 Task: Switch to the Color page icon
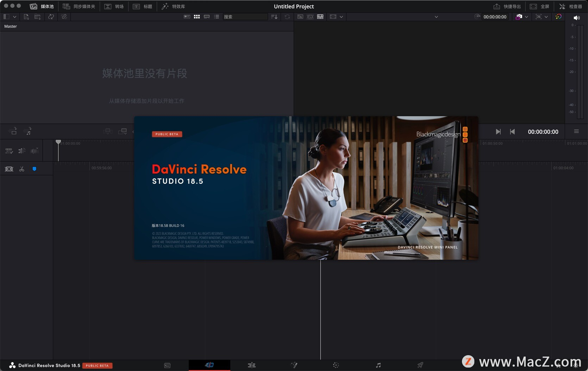336,365
